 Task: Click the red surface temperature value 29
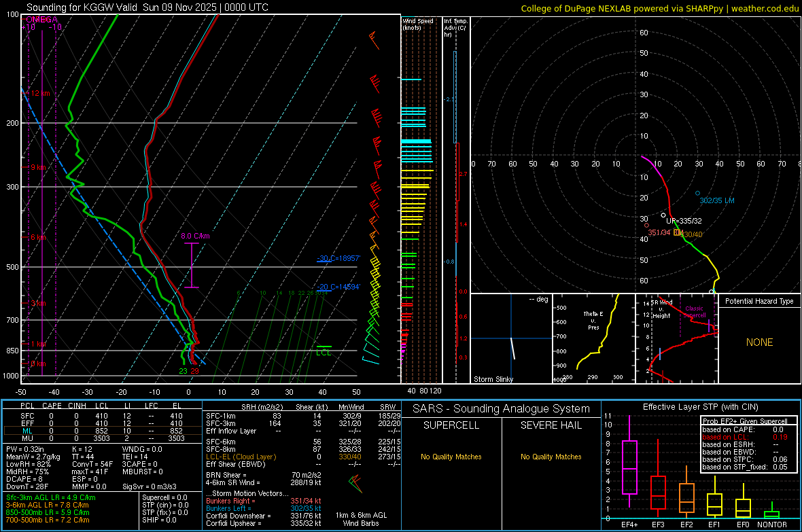(194, 371)
